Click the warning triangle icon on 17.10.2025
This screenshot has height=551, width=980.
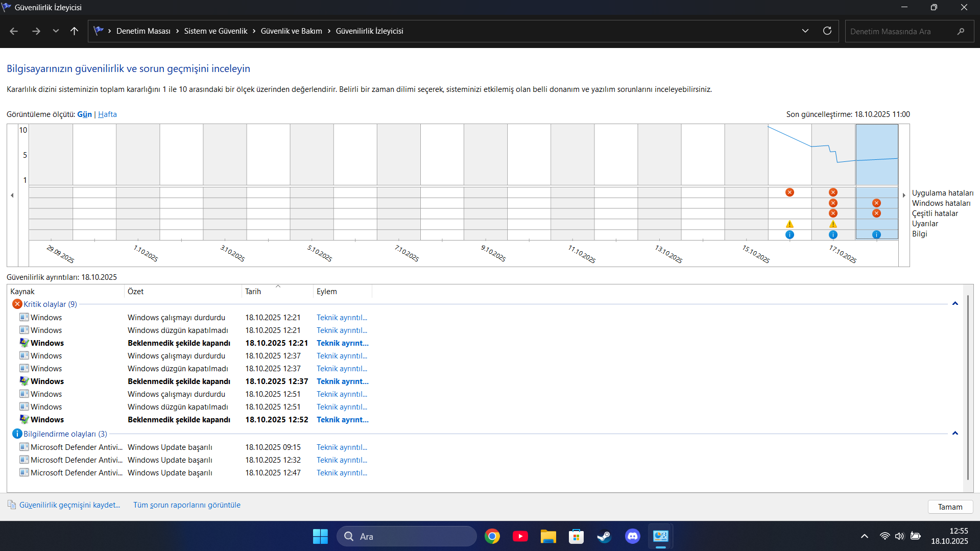[833, 224]
